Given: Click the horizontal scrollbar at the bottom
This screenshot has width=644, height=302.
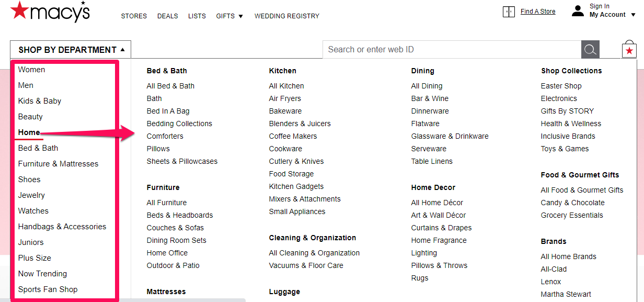Looking at the screenshot, I should tap(123, 300).
